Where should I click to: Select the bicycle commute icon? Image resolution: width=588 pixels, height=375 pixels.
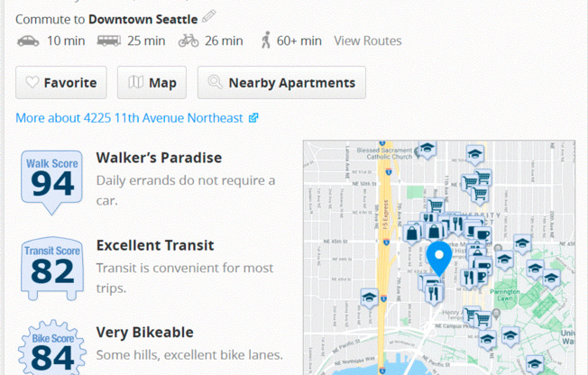(188, 41)
